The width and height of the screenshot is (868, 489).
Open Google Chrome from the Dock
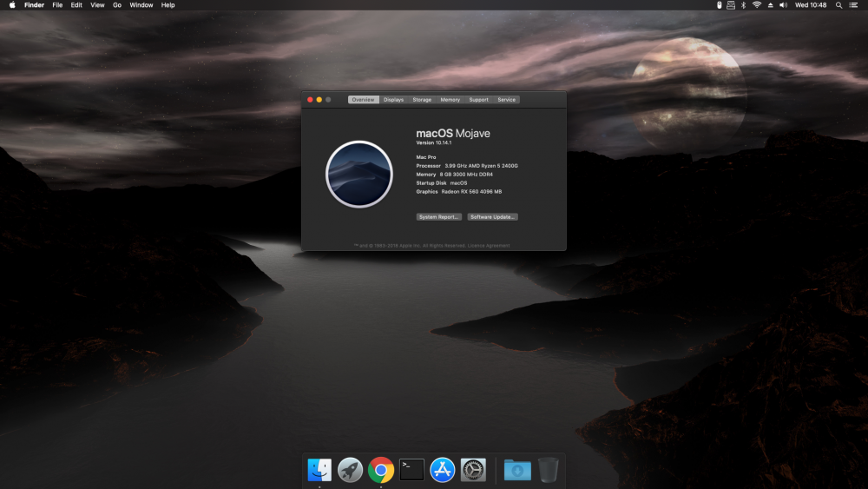click(x=381, y=470)
